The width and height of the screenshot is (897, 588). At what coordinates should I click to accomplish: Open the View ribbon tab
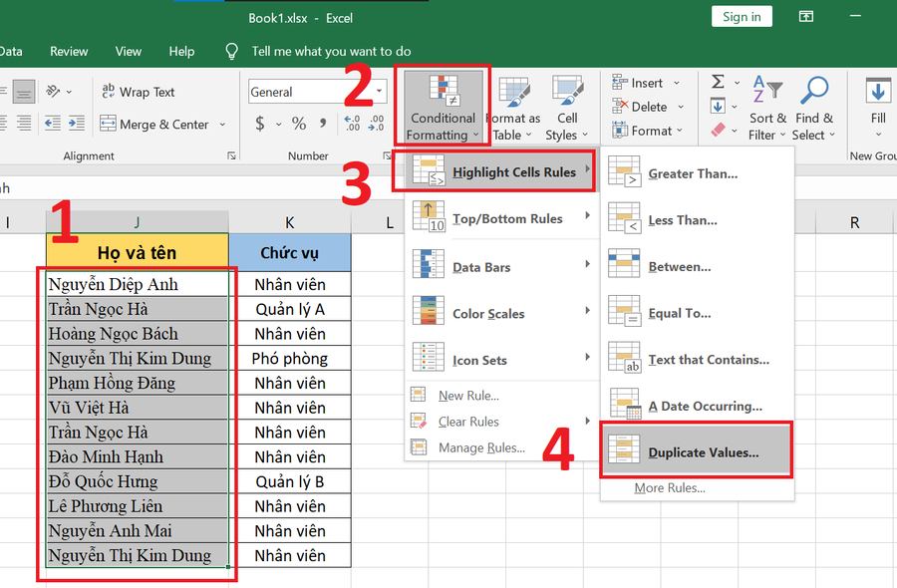coord(129,52)
